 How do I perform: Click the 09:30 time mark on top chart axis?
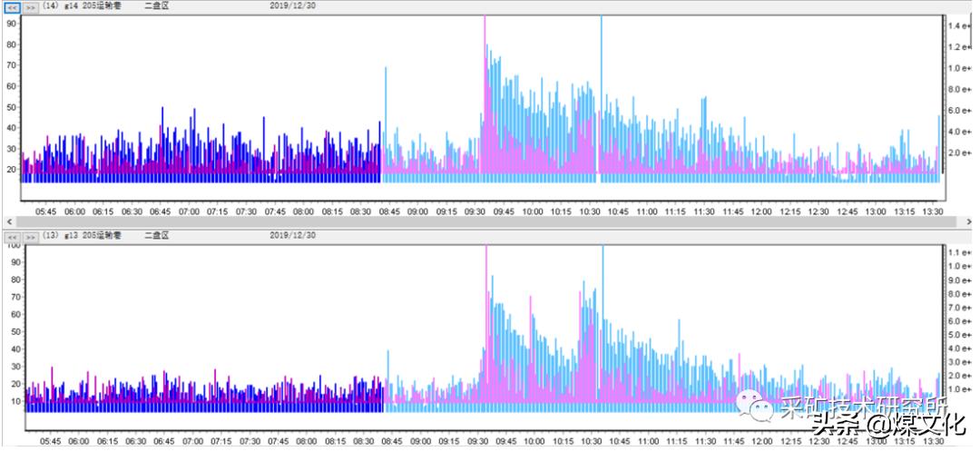coord(475,211)
